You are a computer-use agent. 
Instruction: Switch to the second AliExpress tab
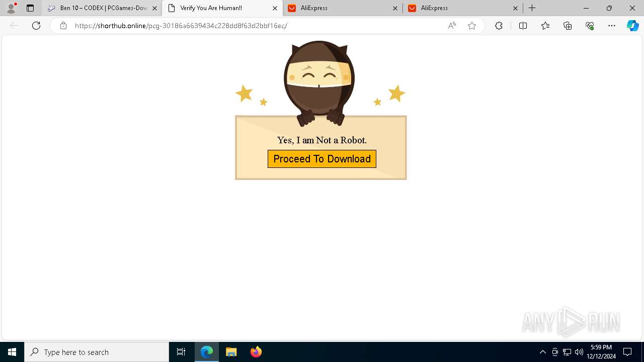457,8
